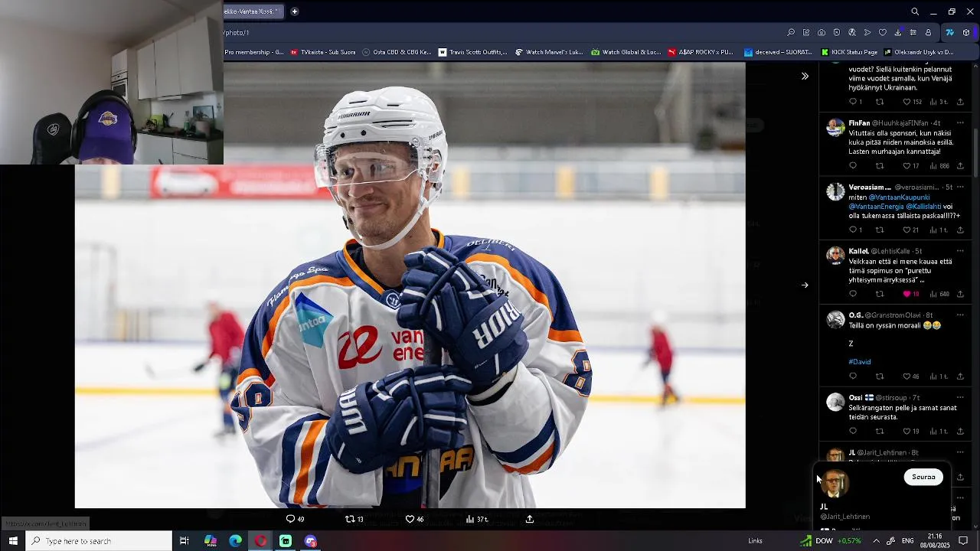Unlike KalleL's reply with pink heart

(x=906, y=294)
